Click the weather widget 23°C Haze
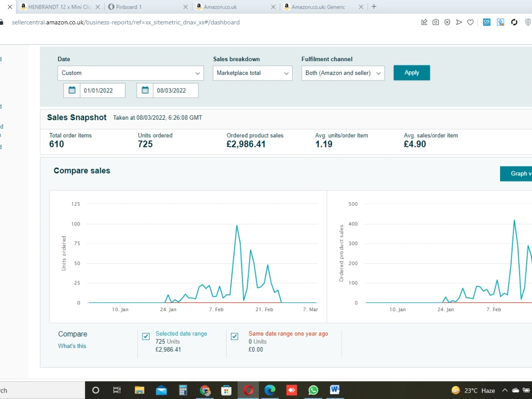532x399 pixels. [x=473, y=390]
